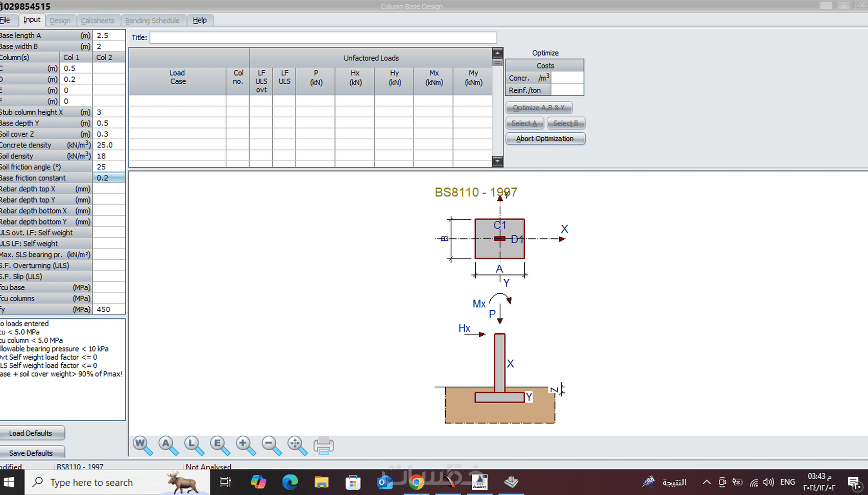Click the loads table scroll-down arrow
The width and height of the screenshot is (868, 495).
click(497, 162)
